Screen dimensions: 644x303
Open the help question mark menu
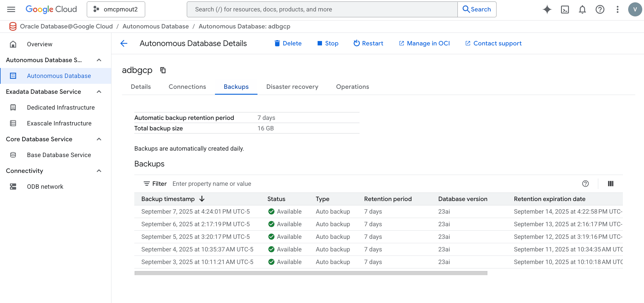click(600, 9)
